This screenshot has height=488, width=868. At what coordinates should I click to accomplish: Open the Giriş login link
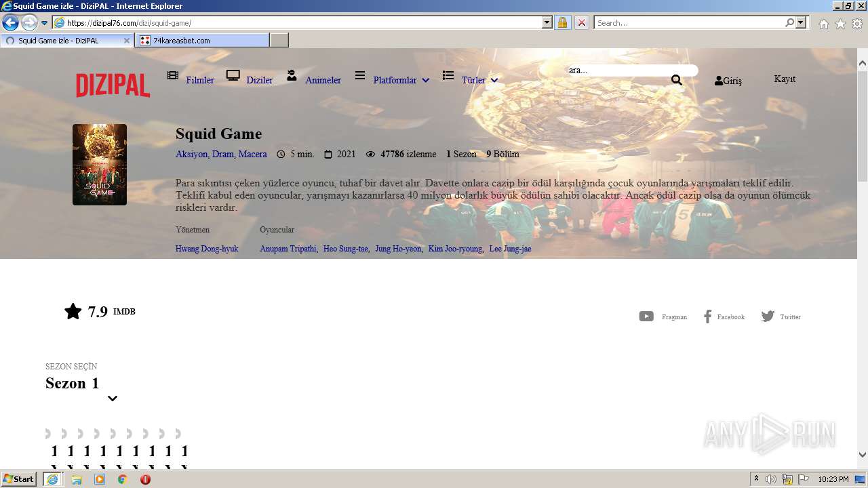(728, 81)
